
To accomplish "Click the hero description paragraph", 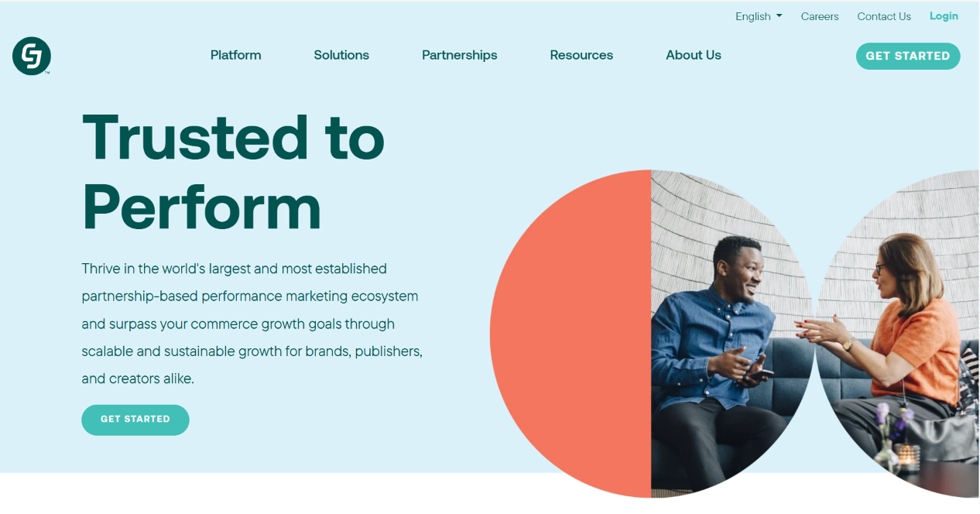I will click(252, 324).
